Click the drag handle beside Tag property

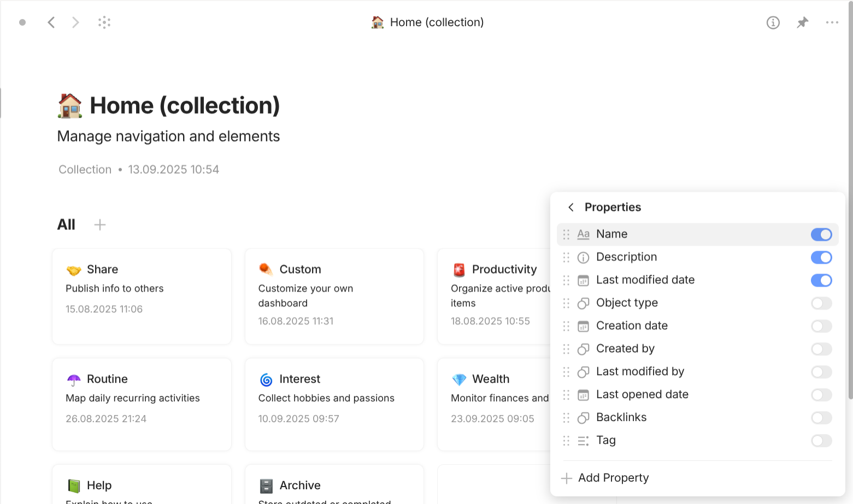click(567, 441)
